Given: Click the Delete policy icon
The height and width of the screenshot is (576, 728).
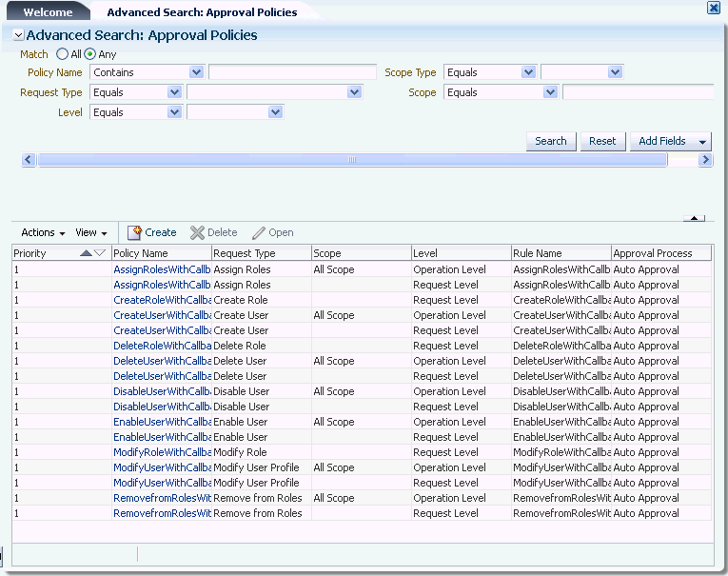Looking at the screenshot, I should (198, 232).
